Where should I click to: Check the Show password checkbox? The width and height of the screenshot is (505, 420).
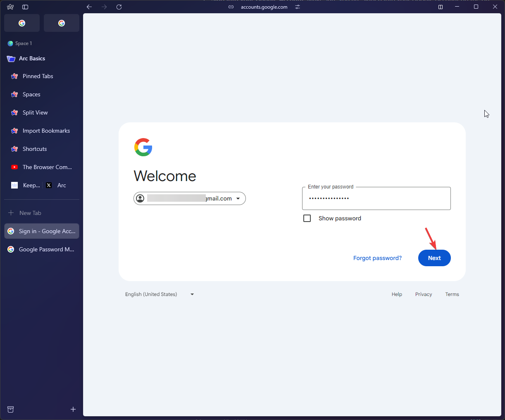307,218
